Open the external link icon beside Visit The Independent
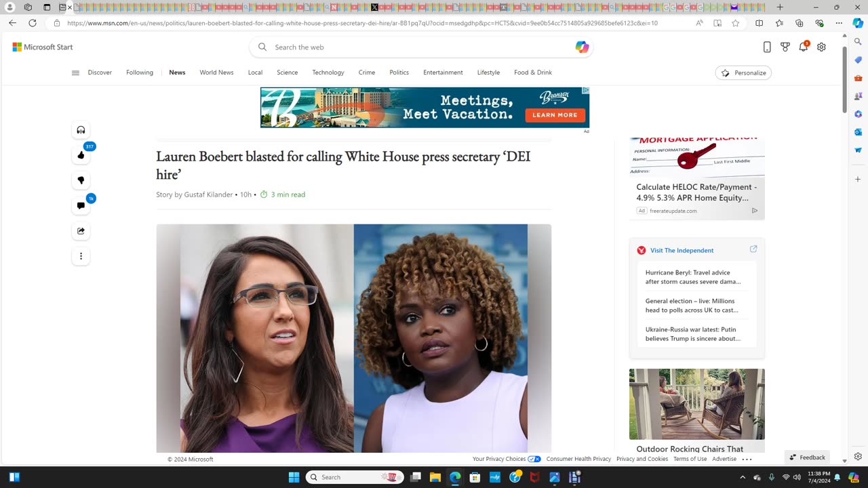Screen dimensions: 868x488 (x=753, y=249)
